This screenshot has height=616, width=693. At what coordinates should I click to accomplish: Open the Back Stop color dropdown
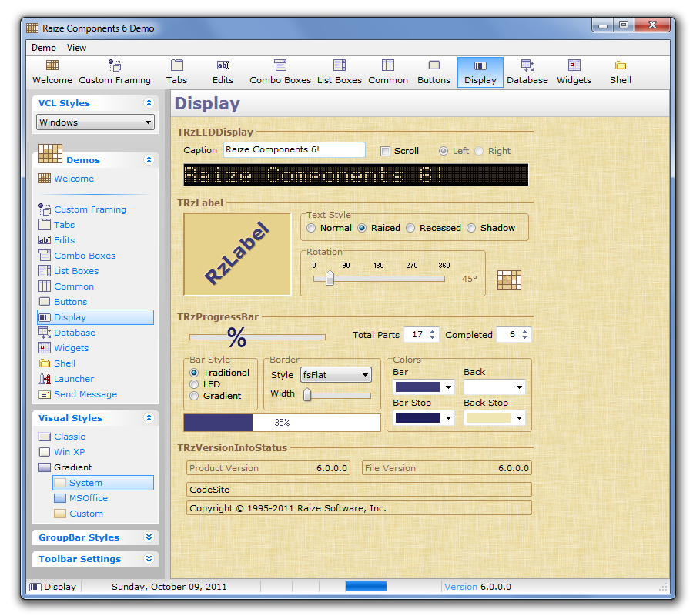click(519, 417)
